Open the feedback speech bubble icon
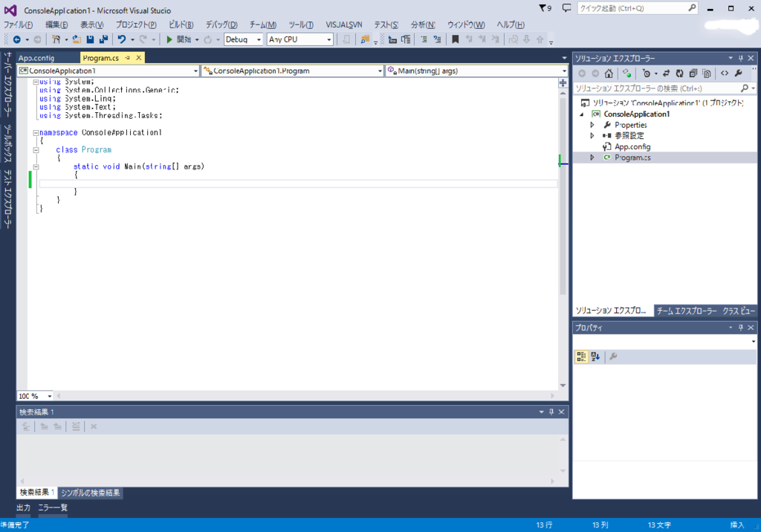The image size is (761, 532). click(x=566, y=7)
